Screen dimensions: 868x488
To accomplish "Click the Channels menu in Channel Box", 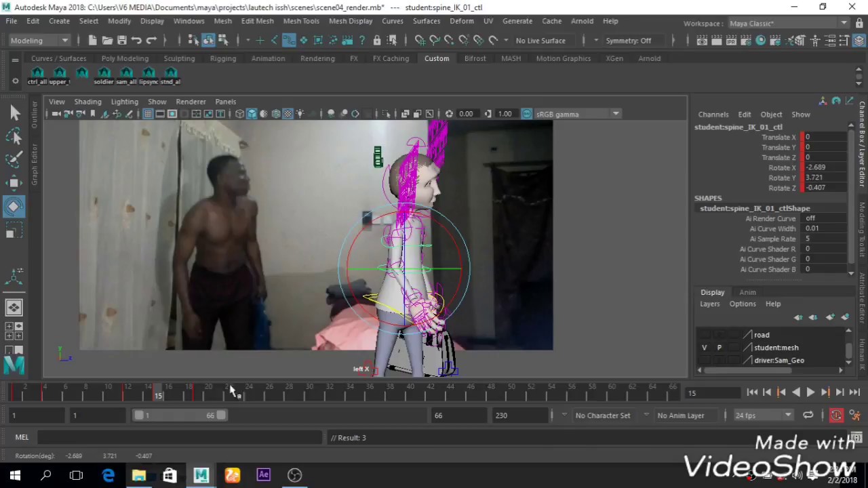I will click(x=713, y=115).
